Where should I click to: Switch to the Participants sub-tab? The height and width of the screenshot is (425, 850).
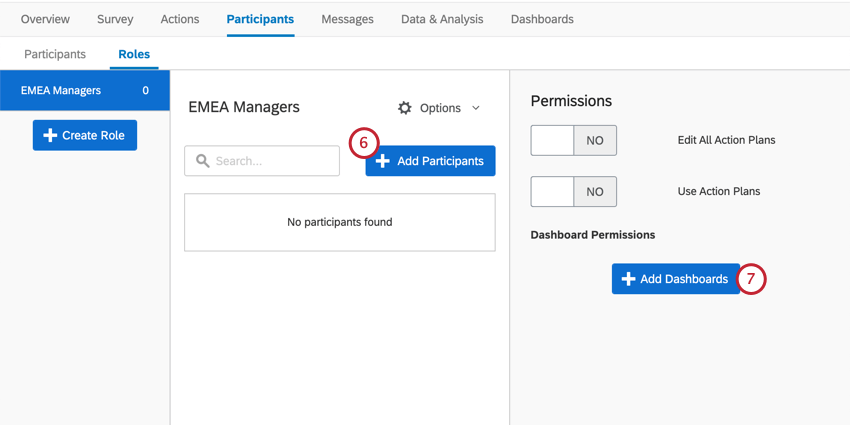coord(55,54)
